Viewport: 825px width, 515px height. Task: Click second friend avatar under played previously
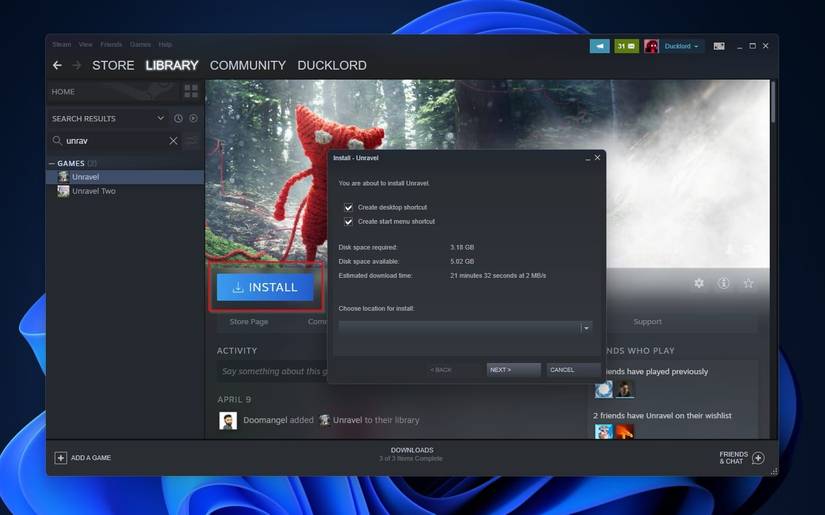(625, 390)
